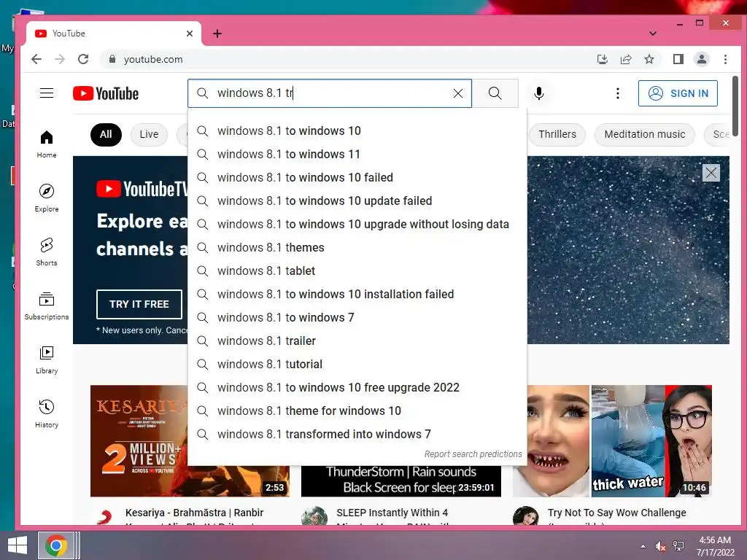Toggle the Chrome side panel icon
This screenshot has height=560, width=747.
pyautogui.click(x=678, y=59)
